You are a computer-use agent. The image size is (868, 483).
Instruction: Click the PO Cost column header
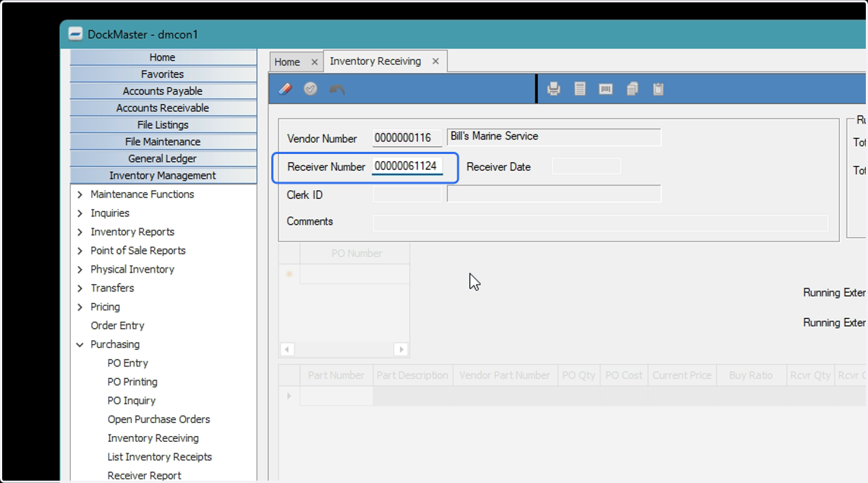click(624, 376)
